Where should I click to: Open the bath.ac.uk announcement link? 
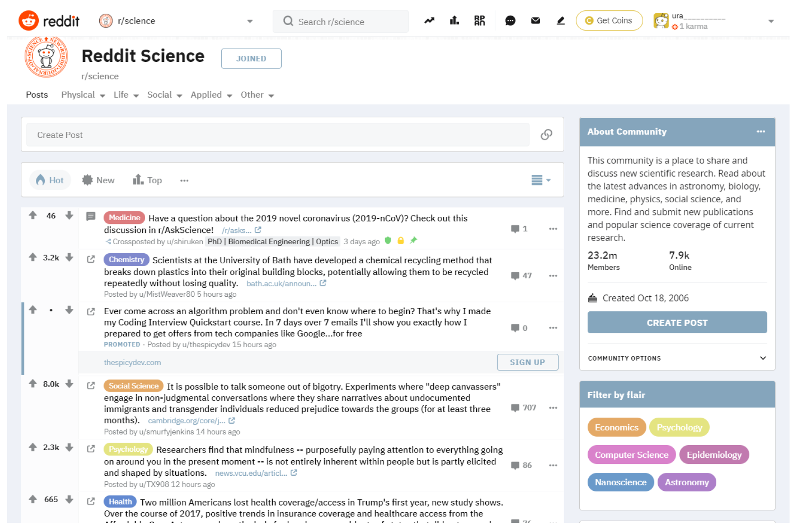[x=286, y=283]
